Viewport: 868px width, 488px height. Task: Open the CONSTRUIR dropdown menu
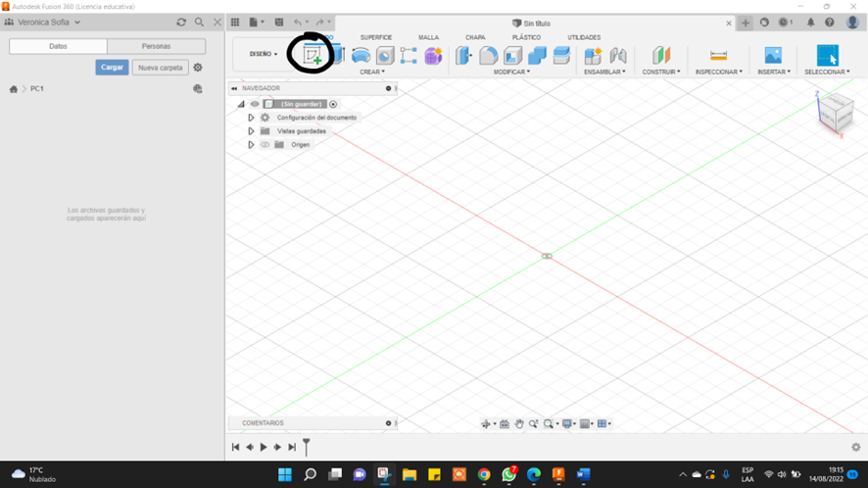point(661,72)
